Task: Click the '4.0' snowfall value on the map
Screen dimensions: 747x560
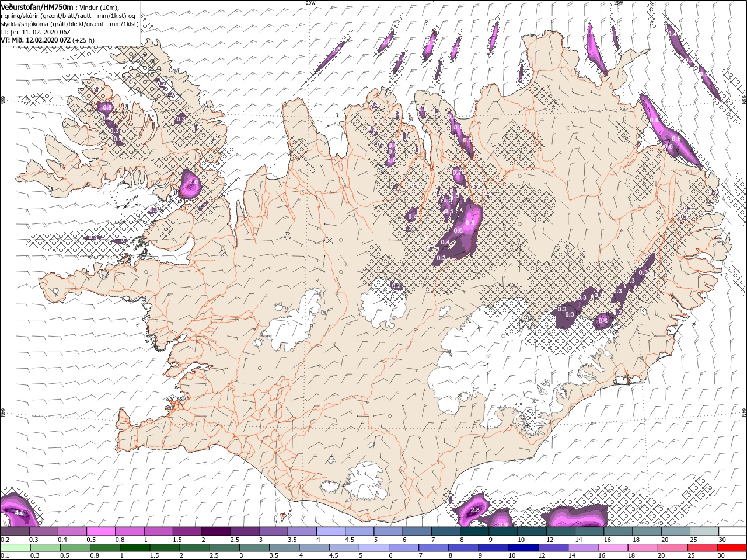Action: click(x=19, y=513)
